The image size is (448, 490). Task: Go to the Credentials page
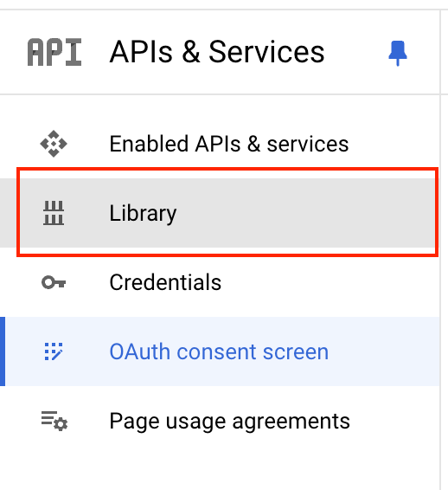[165, 282]
